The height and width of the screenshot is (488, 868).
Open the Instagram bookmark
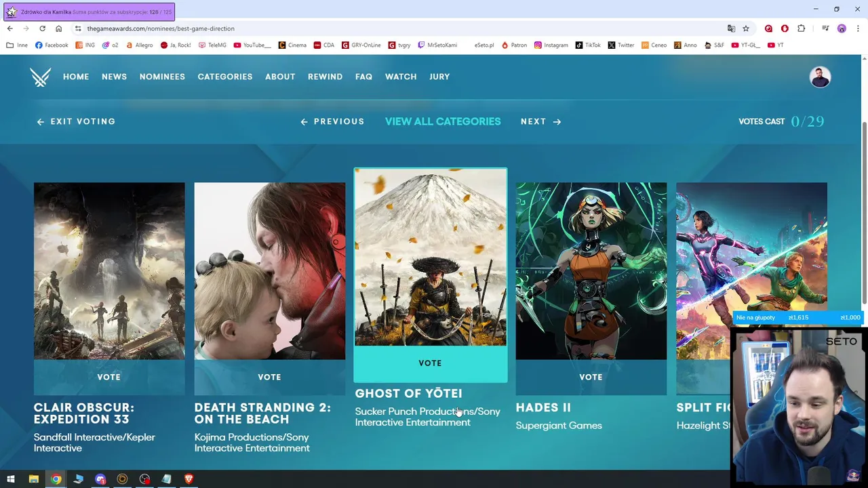coord(551,45)
